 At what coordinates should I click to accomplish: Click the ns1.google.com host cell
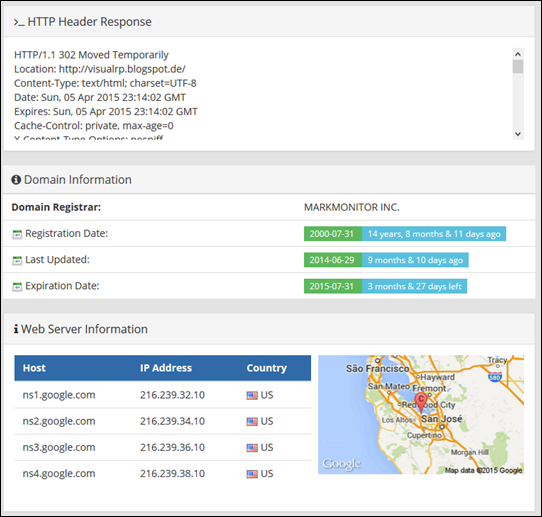pos(59,395)
